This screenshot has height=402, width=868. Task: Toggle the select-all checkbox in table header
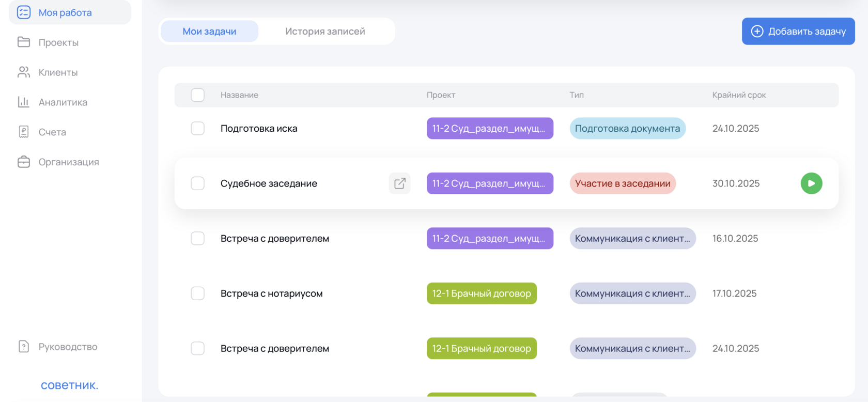[197, 95]
